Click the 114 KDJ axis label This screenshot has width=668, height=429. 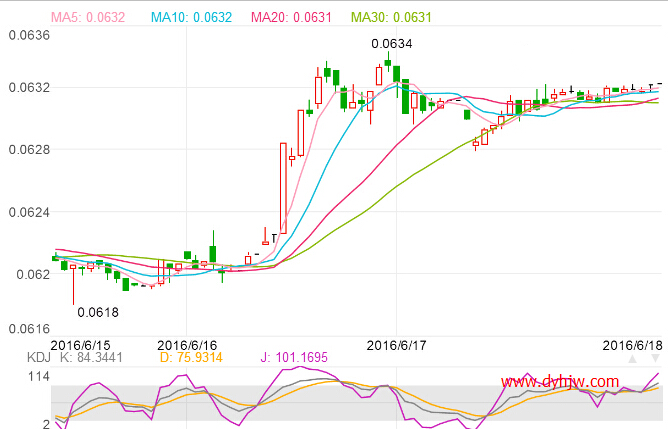coord(39,377)
